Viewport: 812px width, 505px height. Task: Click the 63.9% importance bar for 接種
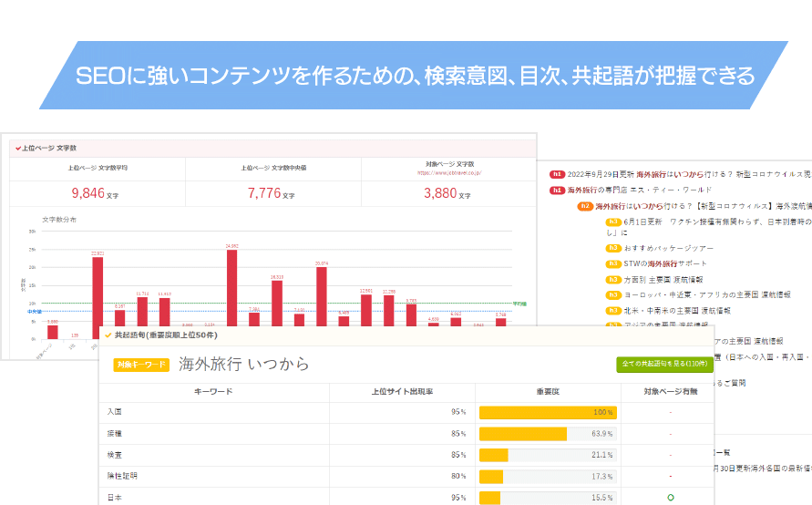[523, 434]
